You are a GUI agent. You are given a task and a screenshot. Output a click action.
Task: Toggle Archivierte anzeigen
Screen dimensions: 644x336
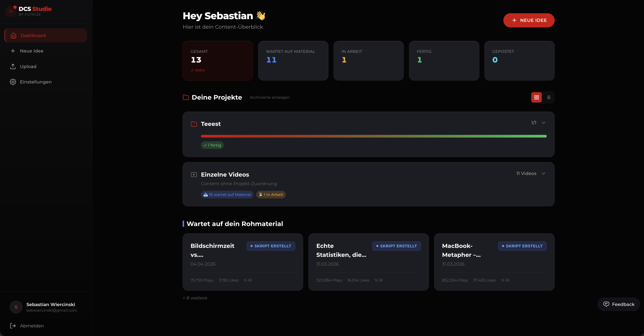coord(269,97)
